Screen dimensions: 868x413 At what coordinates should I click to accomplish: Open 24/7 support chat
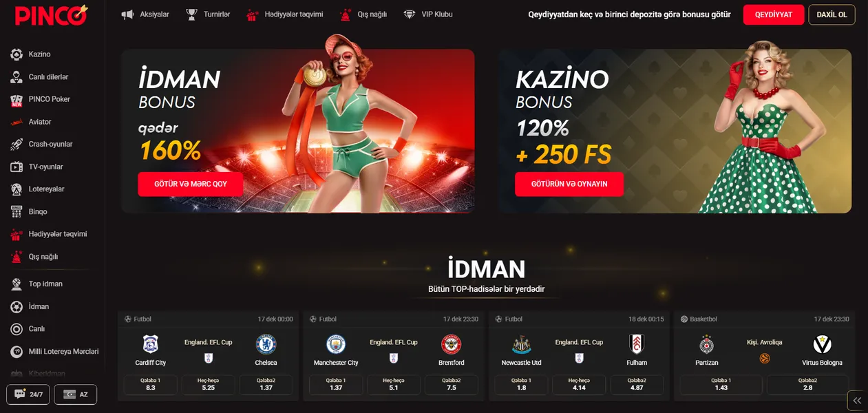(x=28, y=394)
